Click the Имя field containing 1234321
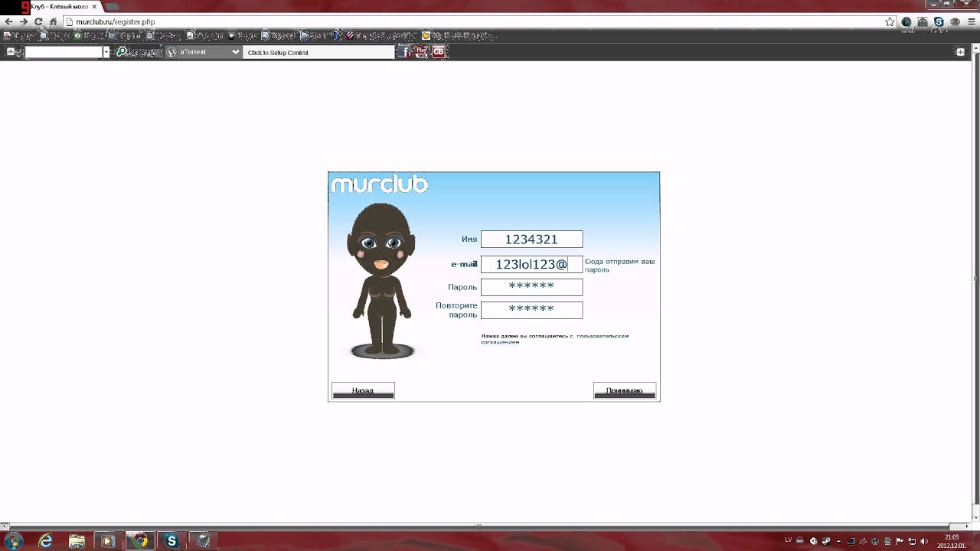980x551 pixels. (x=531, y=240)
